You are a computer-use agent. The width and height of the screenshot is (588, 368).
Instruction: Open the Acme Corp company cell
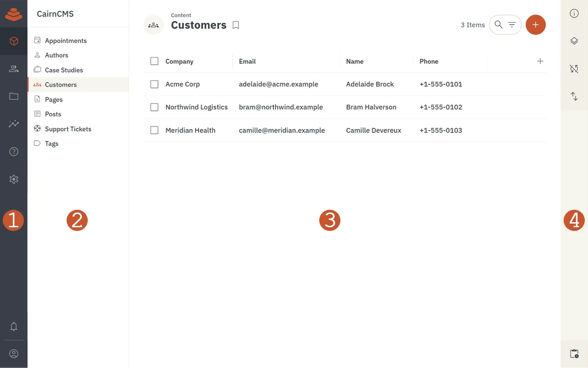182,84
